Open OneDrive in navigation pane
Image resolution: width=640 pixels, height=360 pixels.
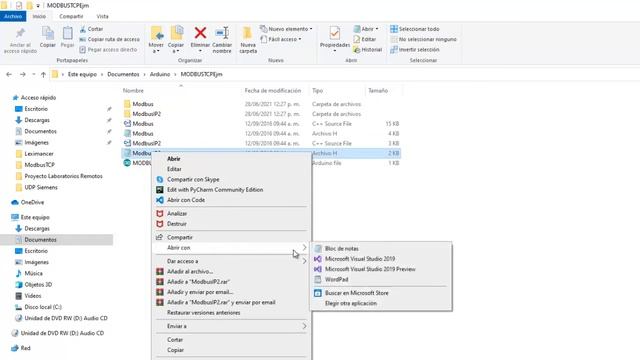[32, 202]
